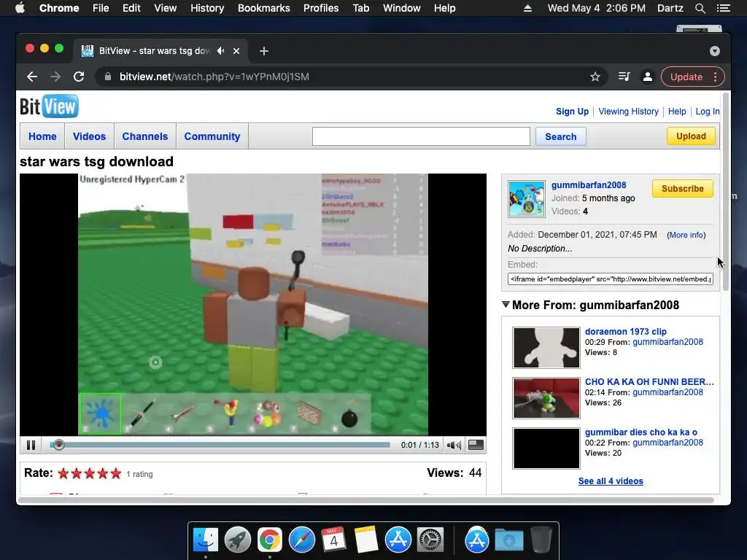The image size is (747, 560).
Task: Open System Preferences from the Dock
Action: [x=430, y=540]
